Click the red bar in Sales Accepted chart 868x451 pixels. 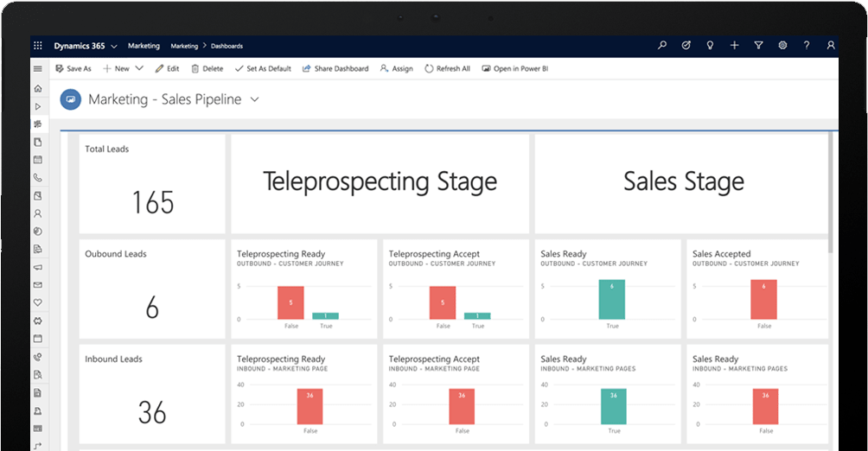[764, 300]
